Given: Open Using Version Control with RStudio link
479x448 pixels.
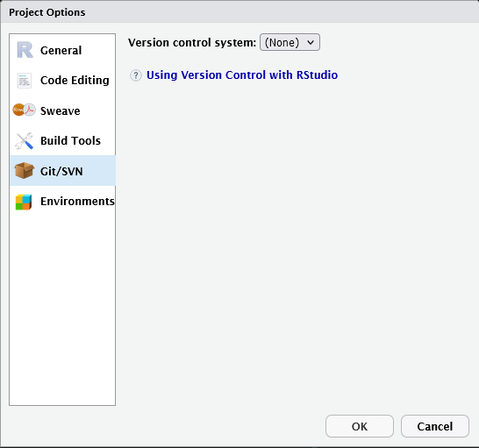Looking at the screenshot, I should [242, 75].
